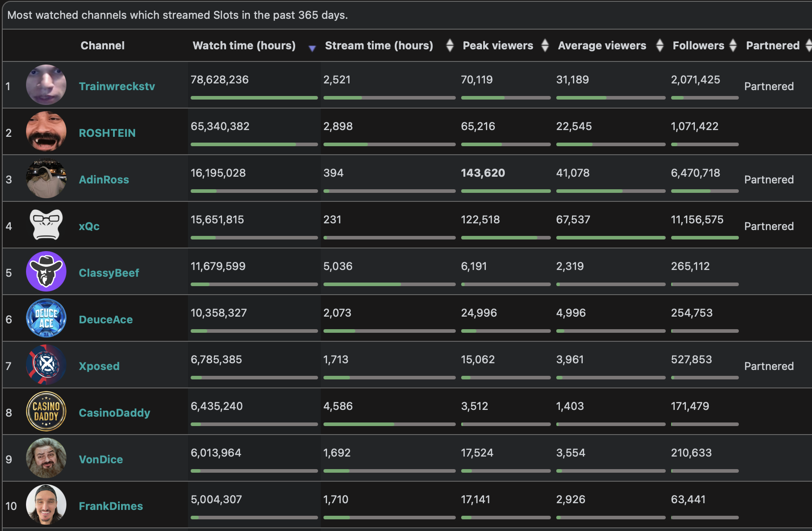Select the Channel column header
Image resolution: width=812 pixels, height=531 pixels.
click(x=102, y=45)
